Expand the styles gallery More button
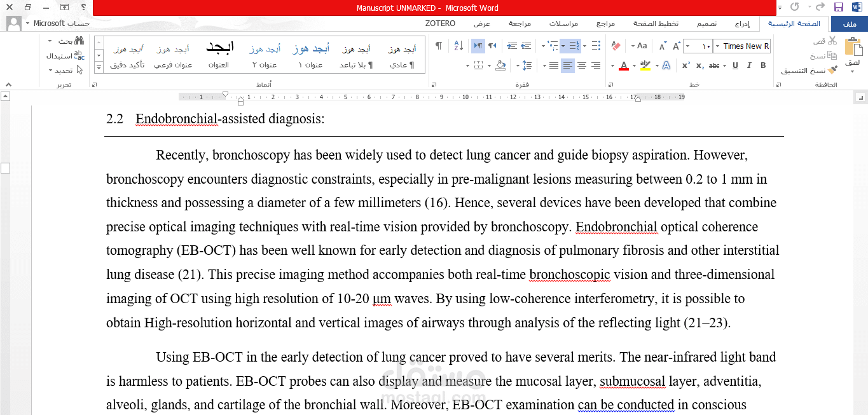868x415 pixels. coord(99,67)
